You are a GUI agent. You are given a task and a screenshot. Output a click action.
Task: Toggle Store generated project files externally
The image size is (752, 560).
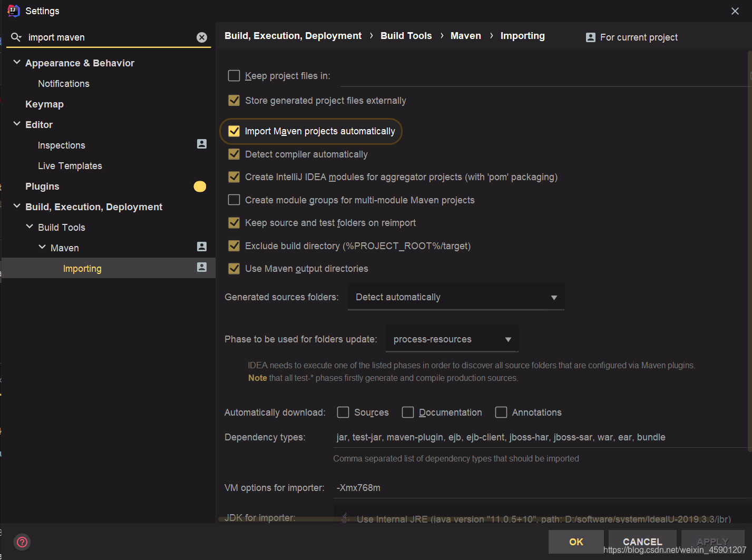pyautogui.click(x=234, y=100)
